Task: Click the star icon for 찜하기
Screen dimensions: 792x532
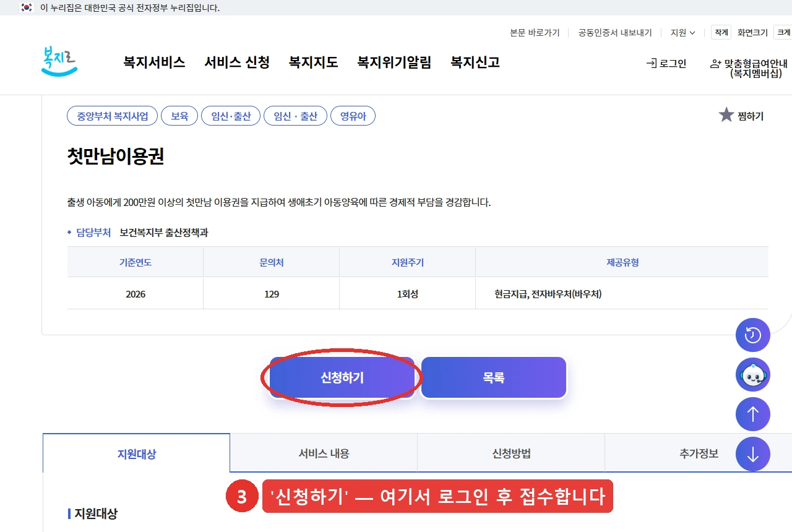Action: click(x=726, y=115)
